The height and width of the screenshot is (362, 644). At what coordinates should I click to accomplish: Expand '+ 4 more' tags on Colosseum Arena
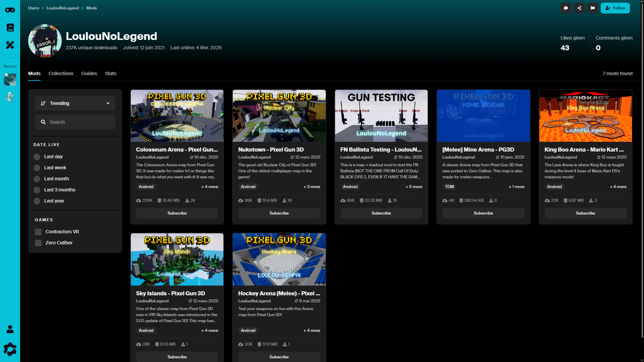[x=210, y=187]
